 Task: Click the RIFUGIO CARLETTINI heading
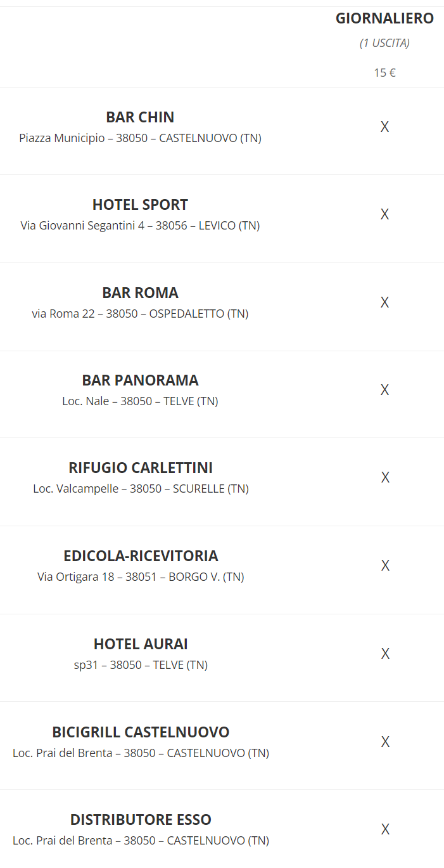pyautogui.click(x=141, y=468)
